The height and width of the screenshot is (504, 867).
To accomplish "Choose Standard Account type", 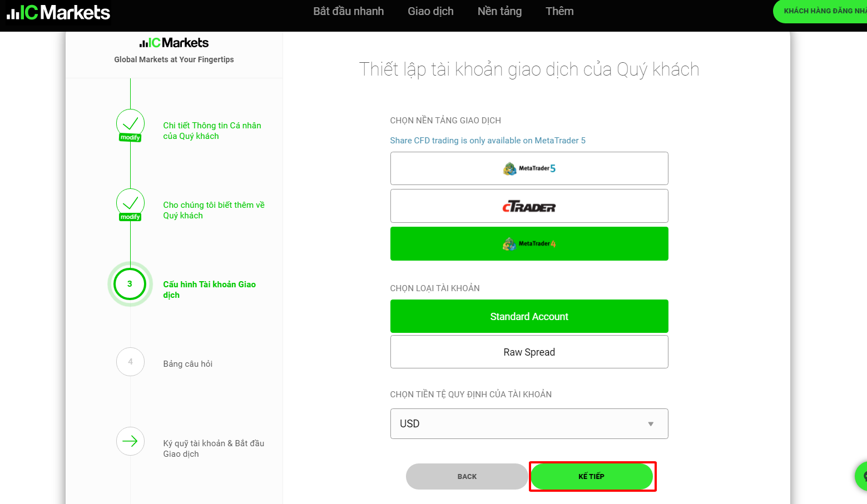I will click(x=529, y=317).
